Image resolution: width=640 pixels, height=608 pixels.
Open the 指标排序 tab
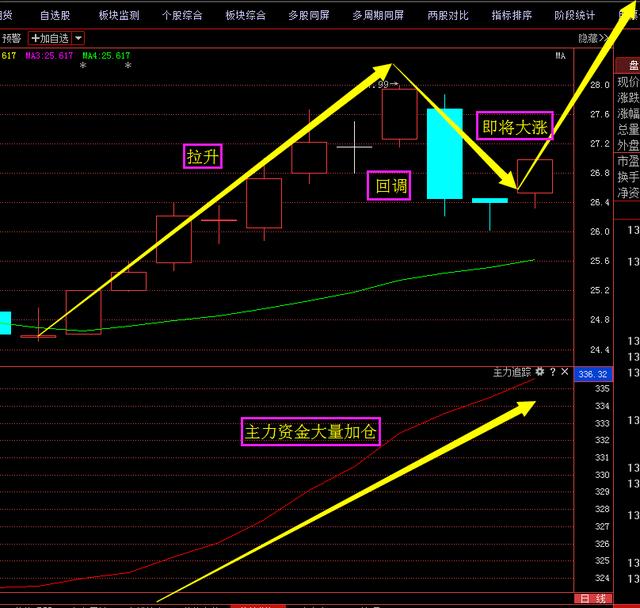pyautogui.click(x=511, y=16)
